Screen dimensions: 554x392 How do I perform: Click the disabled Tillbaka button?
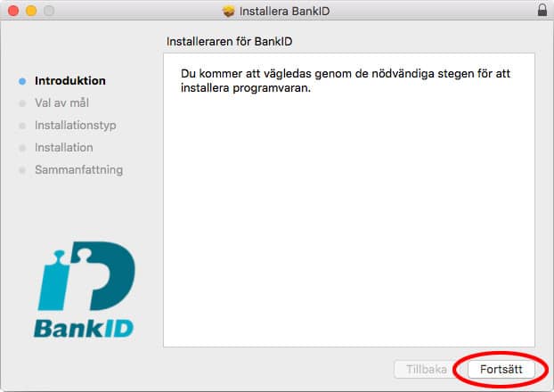click(x=427, y=370)
